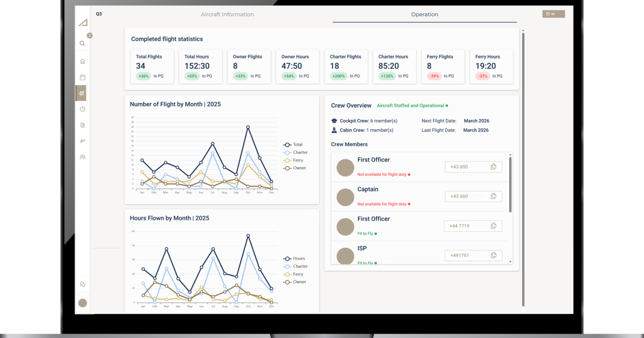Switch to the Aircraft Information tab
Image resolution: width=644 pixels, height=338 pixels.
coord(227,14)
